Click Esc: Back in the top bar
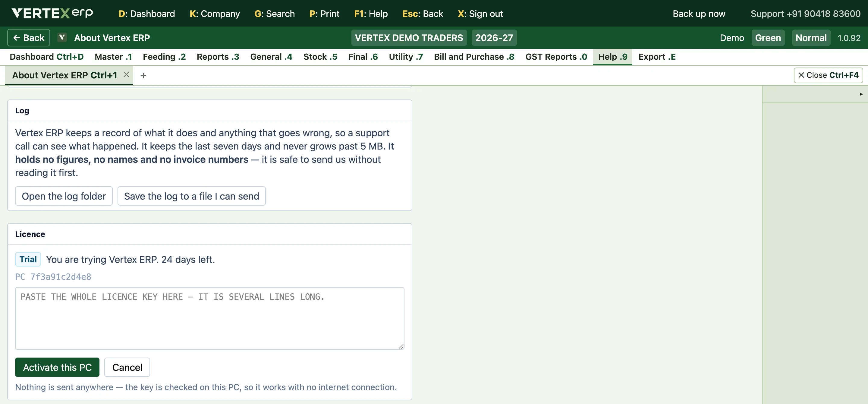 (x=423, y=14)
